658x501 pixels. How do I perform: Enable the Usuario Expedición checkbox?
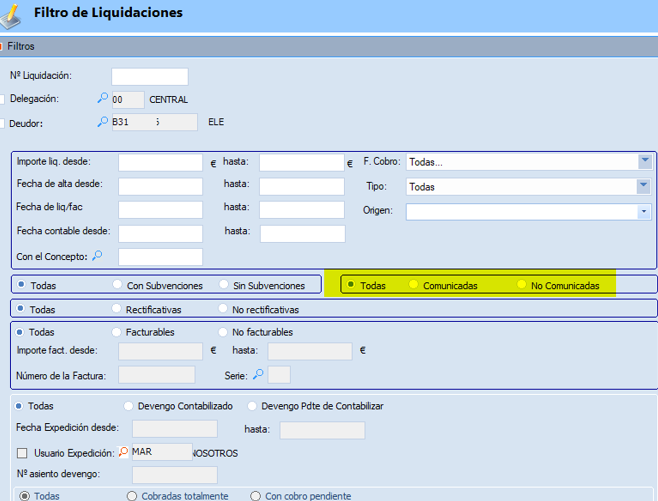tap(22, 453)
